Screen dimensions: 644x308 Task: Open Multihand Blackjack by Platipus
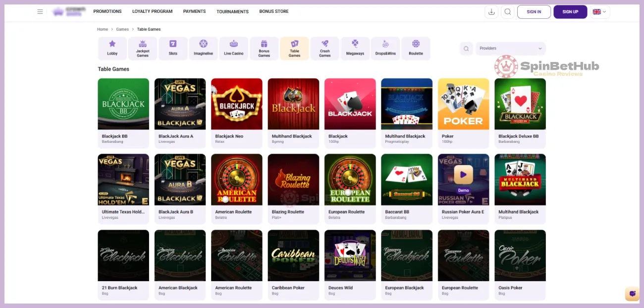(x=520, y=180)
